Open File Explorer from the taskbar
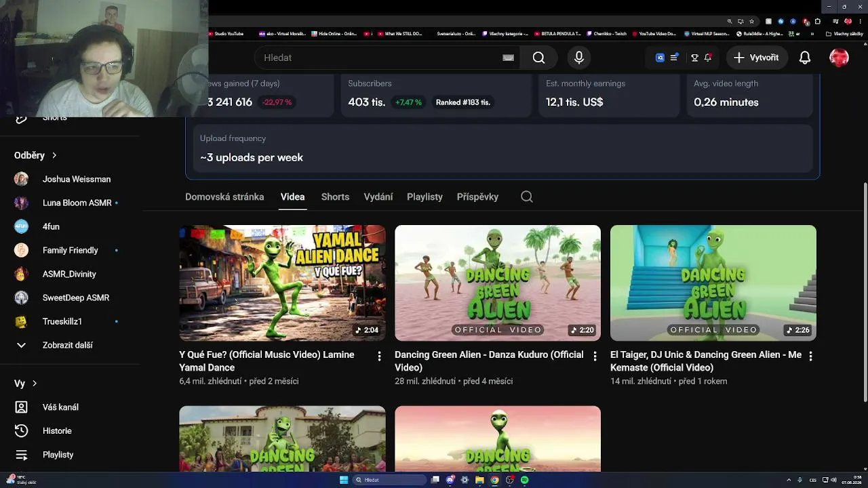This screenshot has width=868, height=488. click(x=479, y=480)
